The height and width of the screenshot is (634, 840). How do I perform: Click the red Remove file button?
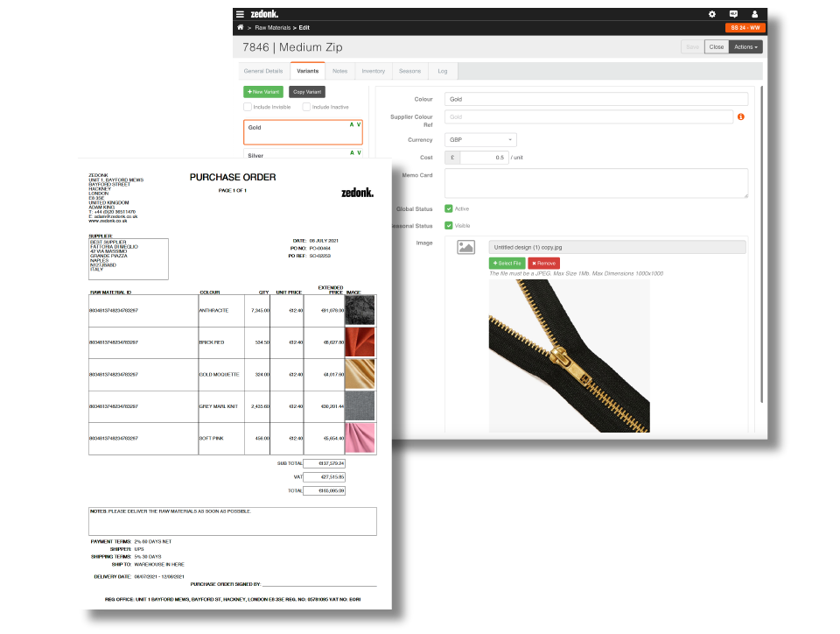tap(543, 263)
